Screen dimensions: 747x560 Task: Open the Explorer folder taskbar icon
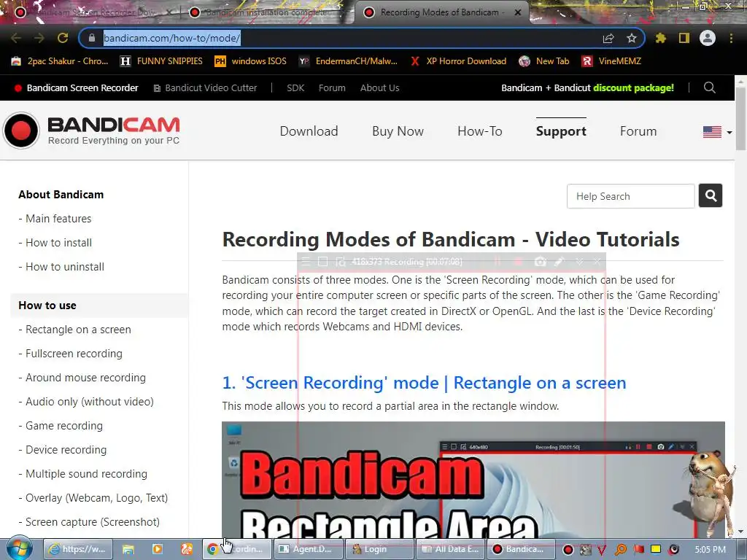[x=128, y=549]
